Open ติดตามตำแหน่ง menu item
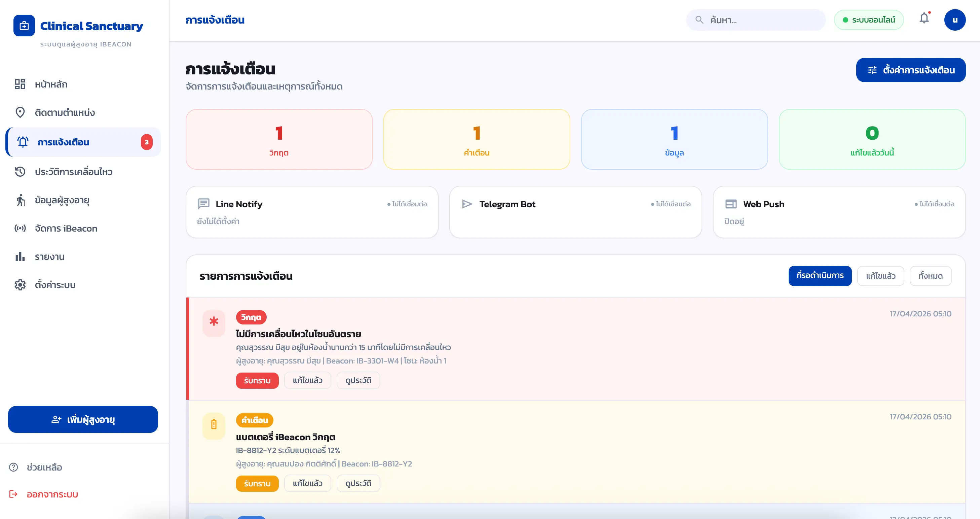 [x=83, y=112]
